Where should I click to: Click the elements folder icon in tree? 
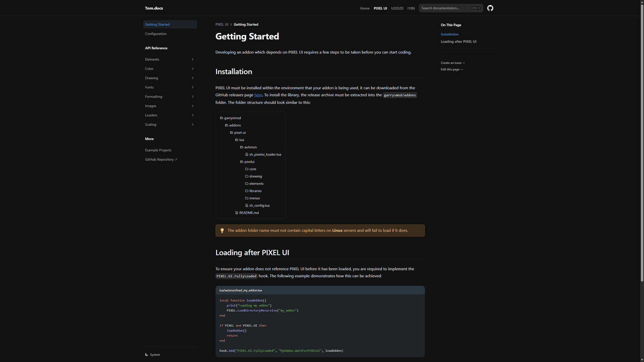[247, 183]
